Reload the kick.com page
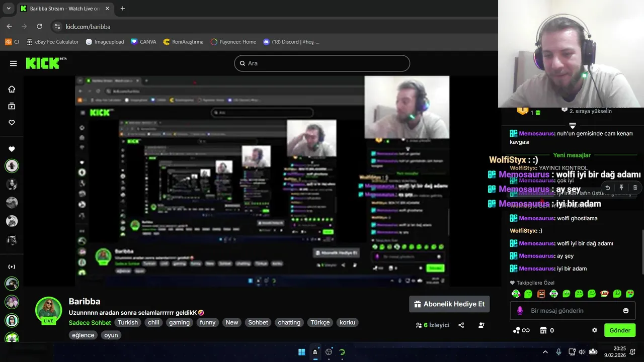This screenshot has width=644, height=362. [x=39, y=26]
